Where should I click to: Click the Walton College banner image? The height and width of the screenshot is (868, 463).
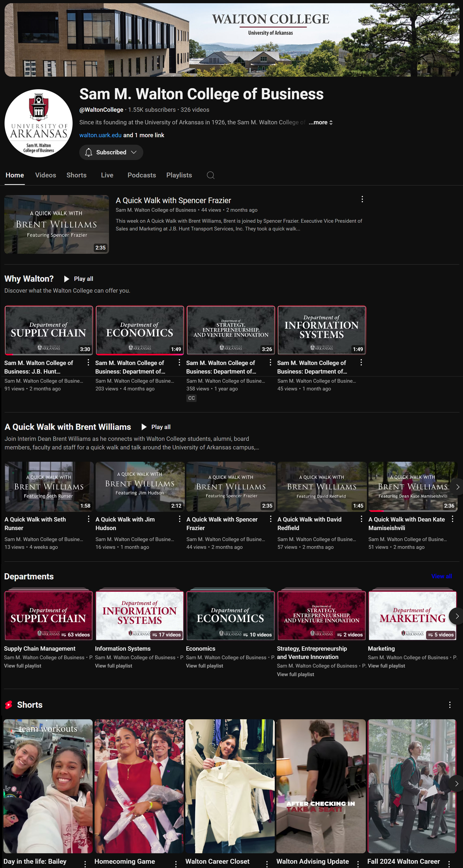[232, 40]
